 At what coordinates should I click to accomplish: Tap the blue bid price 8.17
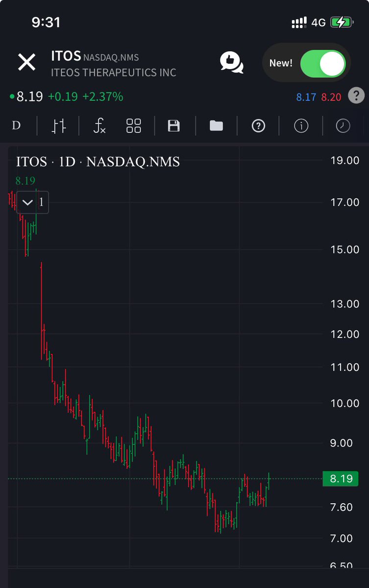[306, 98]
